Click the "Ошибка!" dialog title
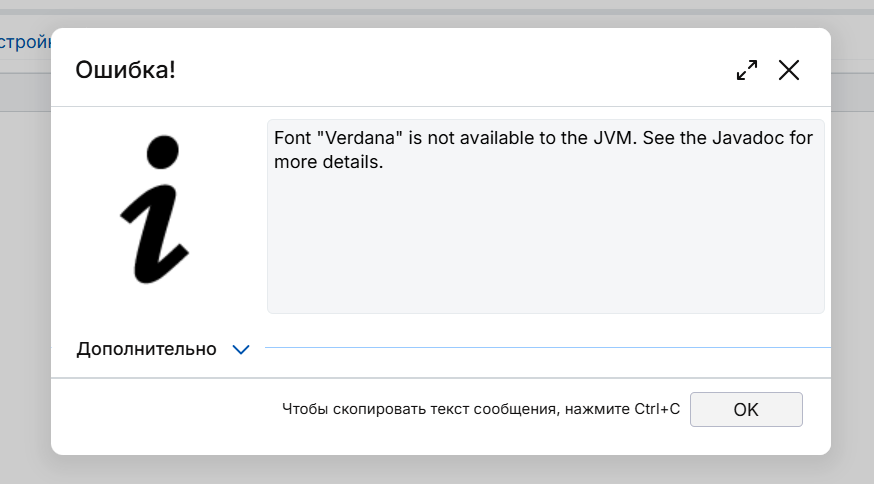Viewport: 874px width, 484px height. click(126, 70)
